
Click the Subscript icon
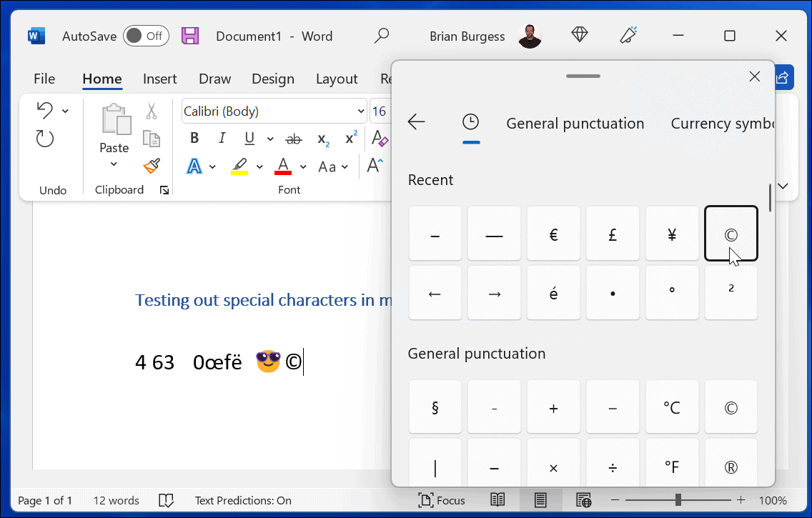(x=323, y=138)
